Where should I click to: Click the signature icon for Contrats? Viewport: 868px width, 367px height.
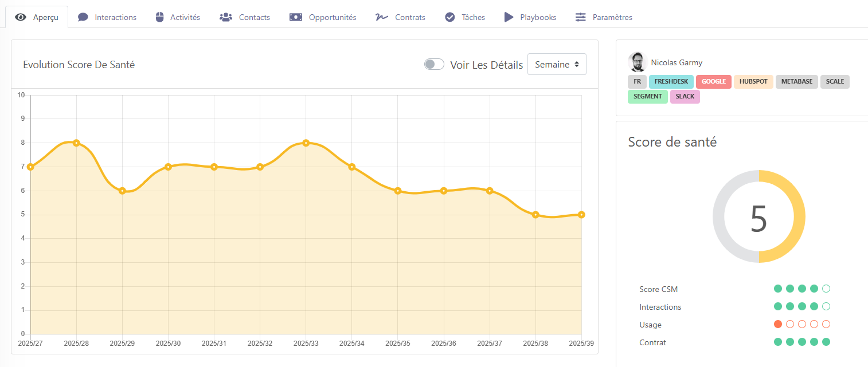pos(381,17)
